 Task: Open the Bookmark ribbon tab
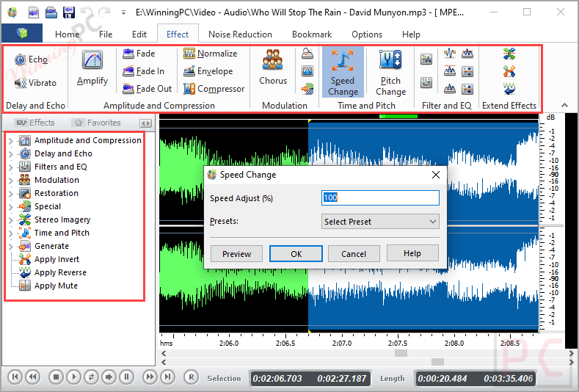[x=312, y=34]
